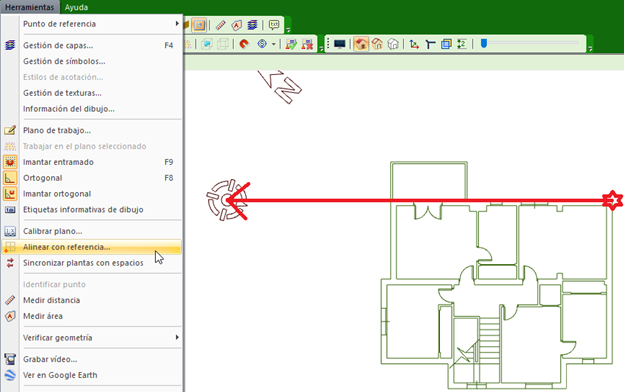Click the green checkmark verify toolbar icon

[291, 44]
